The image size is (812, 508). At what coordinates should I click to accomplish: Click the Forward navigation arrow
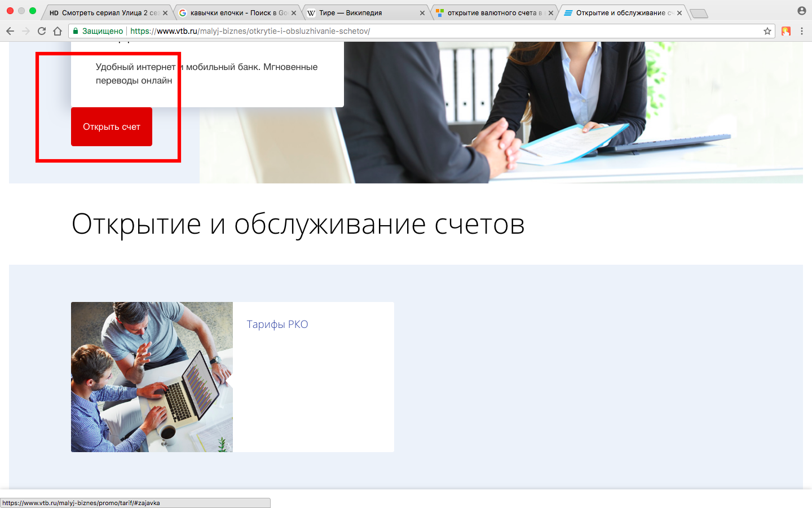[26, 31]
